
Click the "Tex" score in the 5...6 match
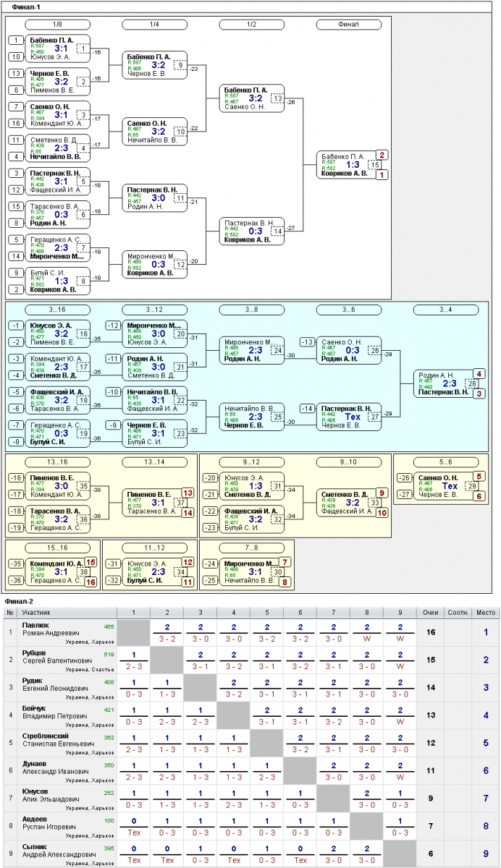(450, 486)
